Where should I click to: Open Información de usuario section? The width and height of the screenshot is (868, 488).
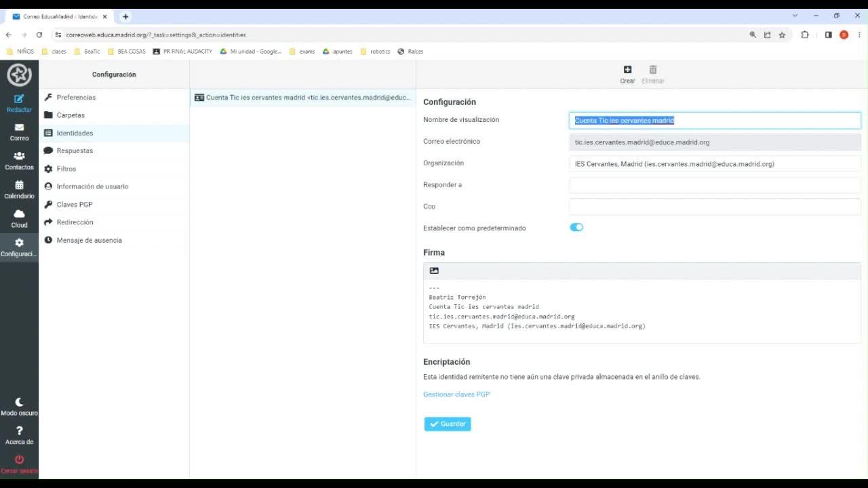point(114,186)
